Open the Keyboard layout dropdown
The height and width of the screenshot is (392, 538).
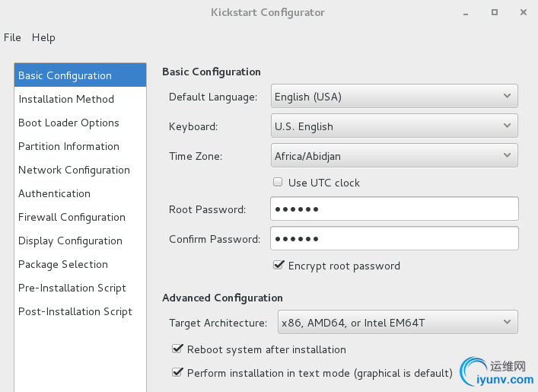tap(394, 126)
